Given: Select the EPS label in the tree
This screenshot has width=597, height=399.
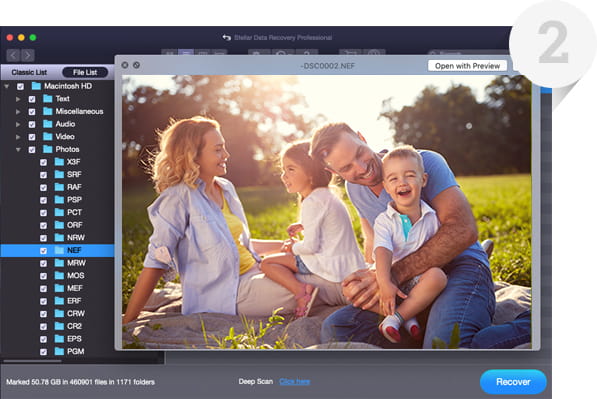Looking at the screenshot, I should tap(74, 339).
